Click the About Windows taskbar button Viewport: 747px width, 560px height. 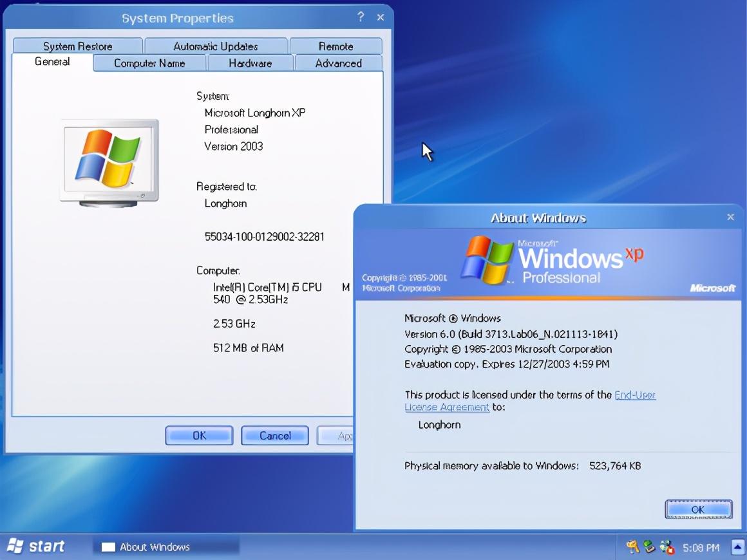(165, 546)
